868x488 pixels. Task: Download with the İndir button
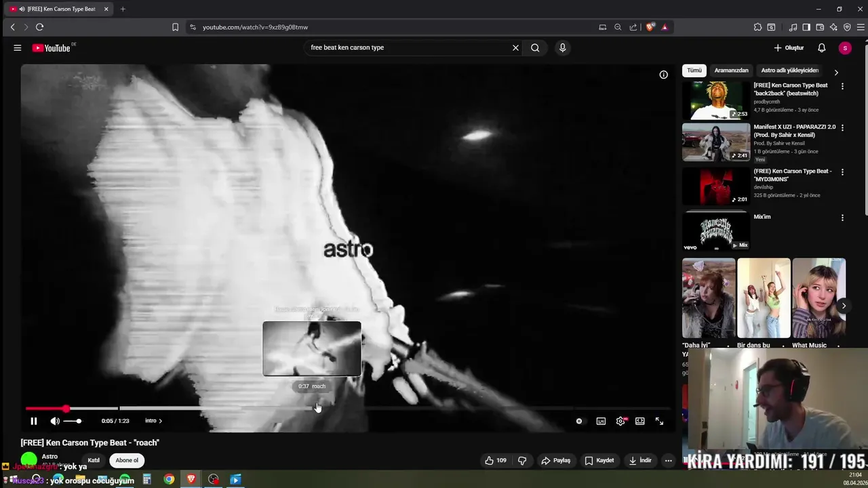(640, 460)
